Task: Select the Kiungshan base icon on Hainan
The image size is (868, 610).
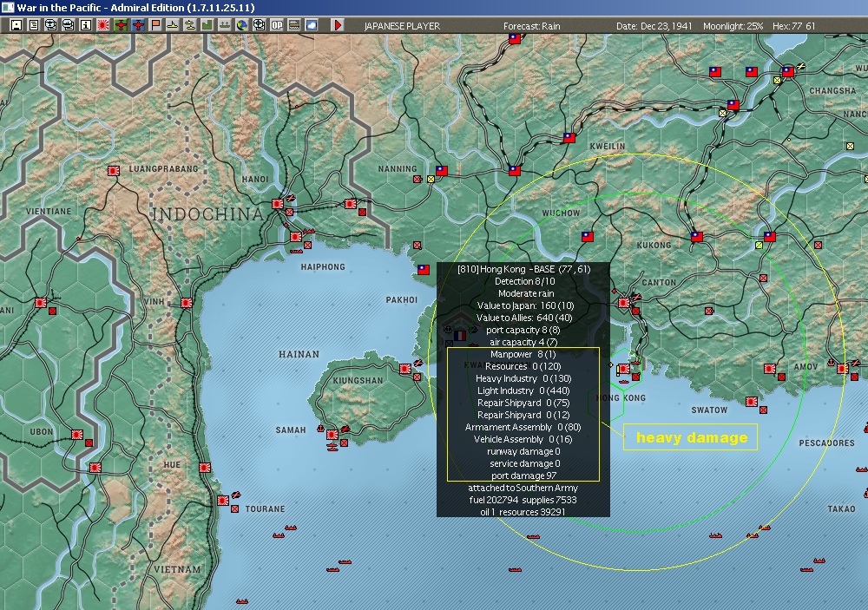Action: [405, 369]
